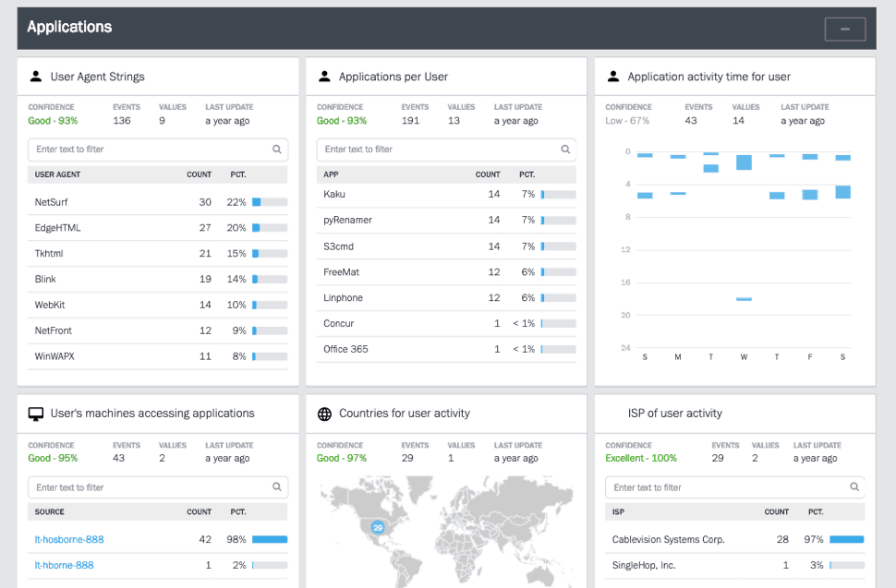Image resolution: width=896 pixels, height=588 pixels.
Task: Click the 20 marker on the United States map
Action: 377,527
